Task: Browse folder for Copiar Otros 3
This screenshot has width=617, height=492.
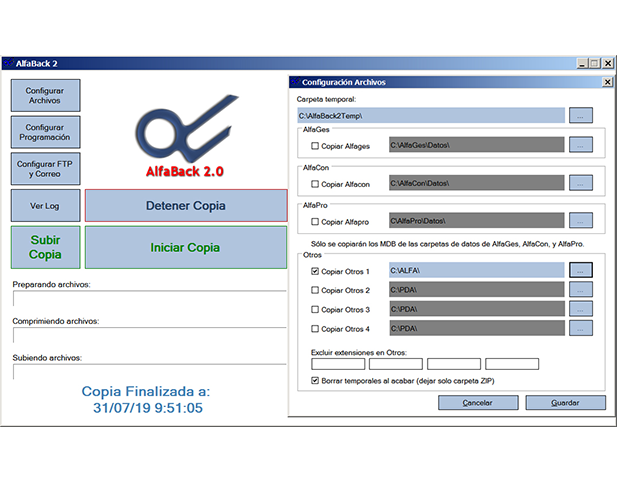Action: click(581, 309)
